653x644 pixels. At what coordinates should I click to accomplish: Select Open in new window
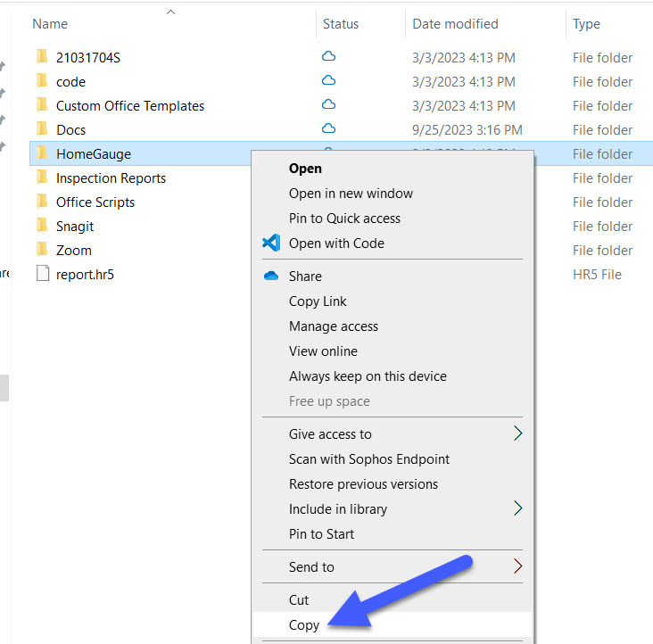point(351,194)
